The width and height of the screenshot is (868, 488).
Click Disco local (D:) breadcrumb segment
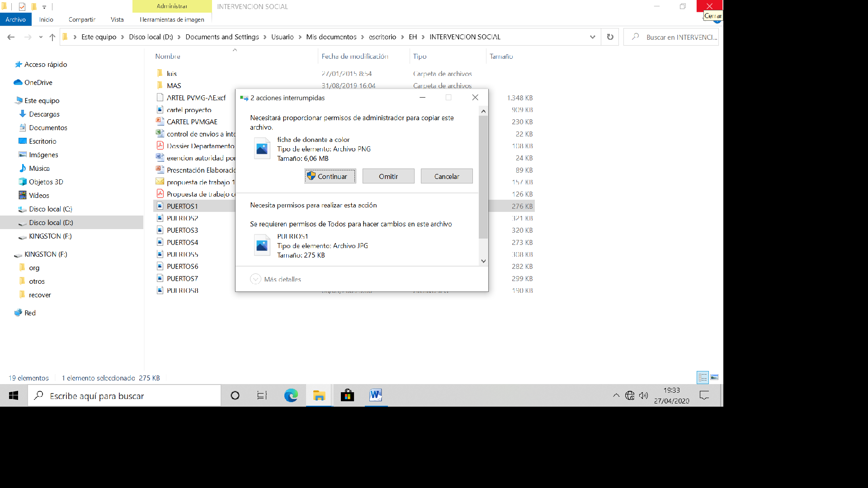point(151,37)
